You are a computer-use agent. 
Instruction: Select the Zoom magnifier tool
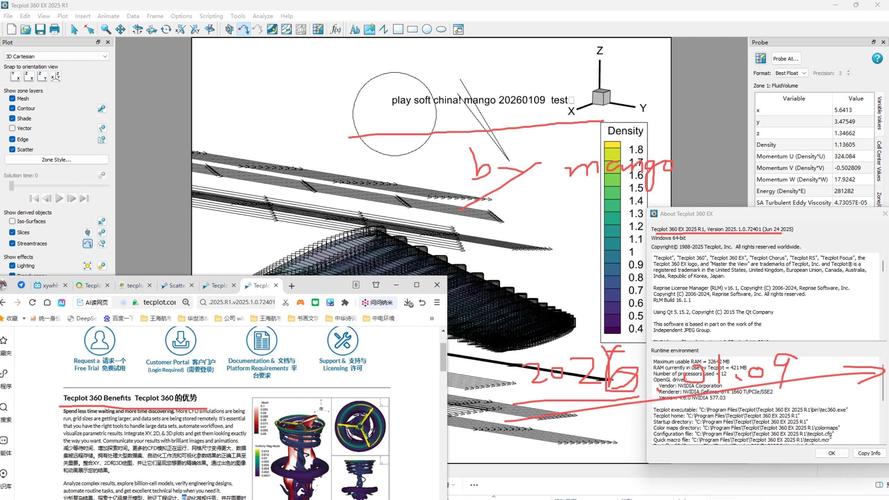[x=106, y=29]
